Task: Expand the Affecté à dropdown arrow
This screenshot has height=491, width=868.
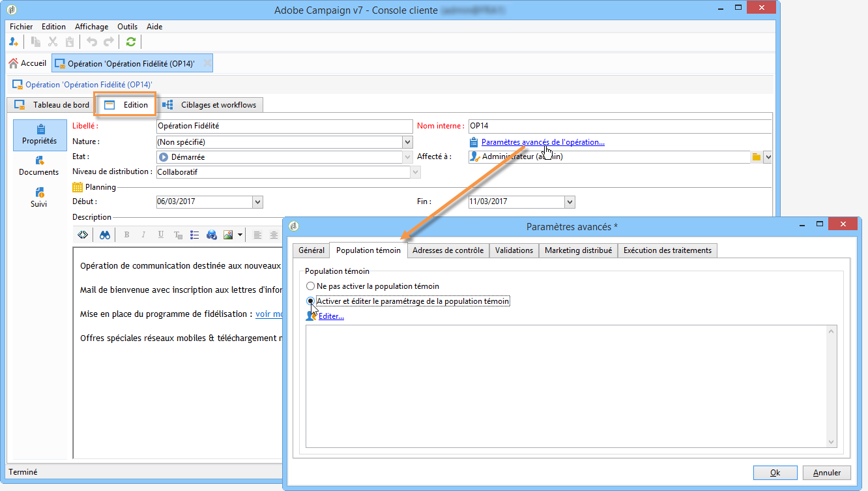Action: click(768, 157)
